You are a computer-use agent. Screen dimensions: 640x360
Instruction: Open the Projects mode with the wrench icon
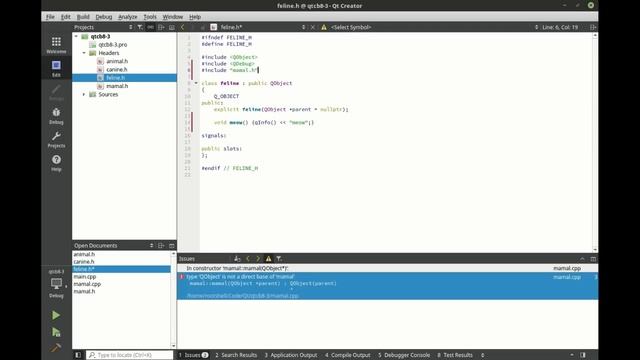56,140
